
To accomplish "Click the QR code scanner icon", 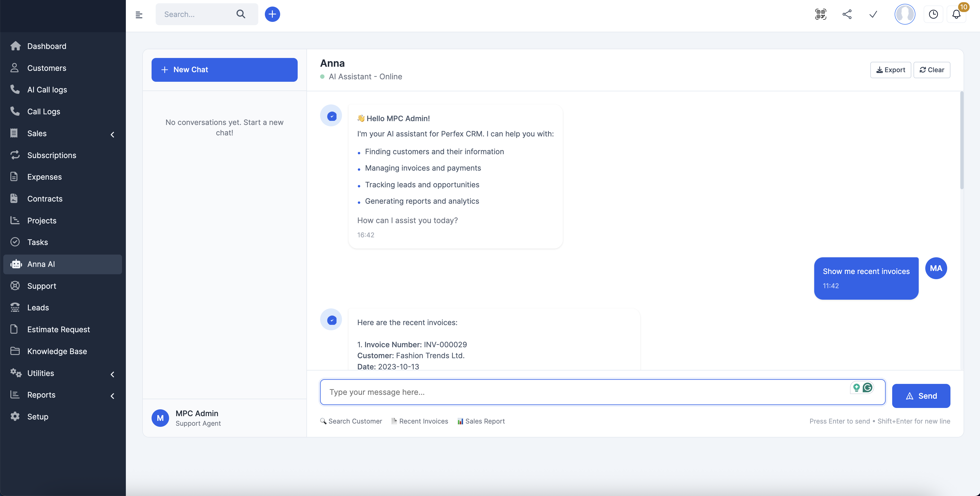I will 820,14.
